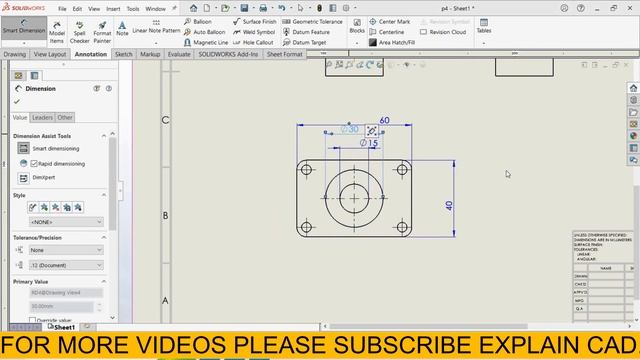This screenshot has width=640, height=360.
Task: Open the task pane Home icon
Action: pos(633,88)
